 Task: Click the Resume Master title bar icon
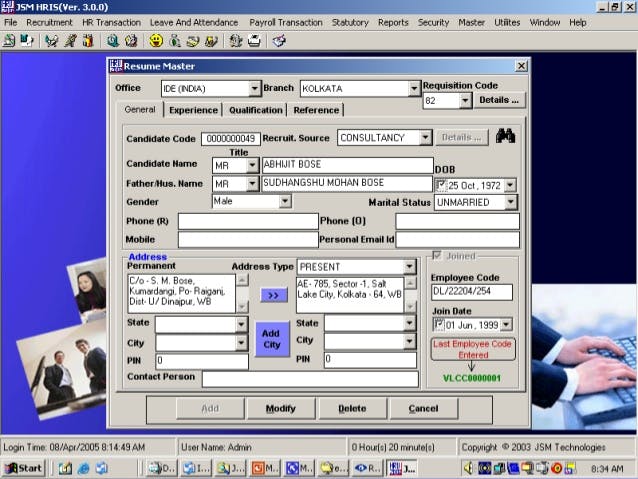click(x=115, y=66)
